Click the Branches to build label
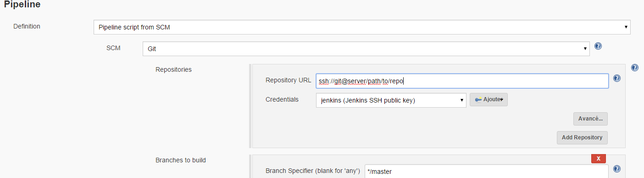The image size is (644, 178). point(181,160)
